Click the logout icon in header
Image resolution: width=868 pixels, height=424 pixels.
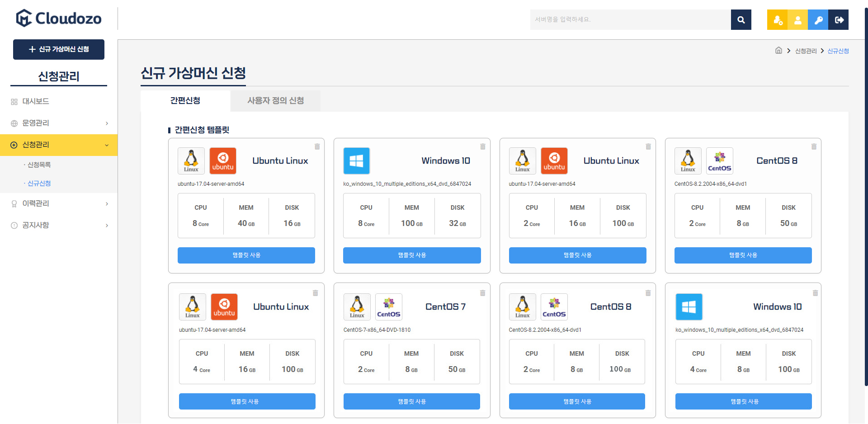point(839,20)
